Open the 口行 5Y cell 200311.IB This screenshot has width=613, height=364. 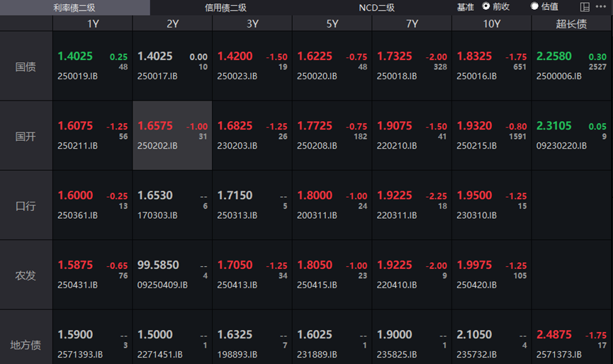coord(332,205)
